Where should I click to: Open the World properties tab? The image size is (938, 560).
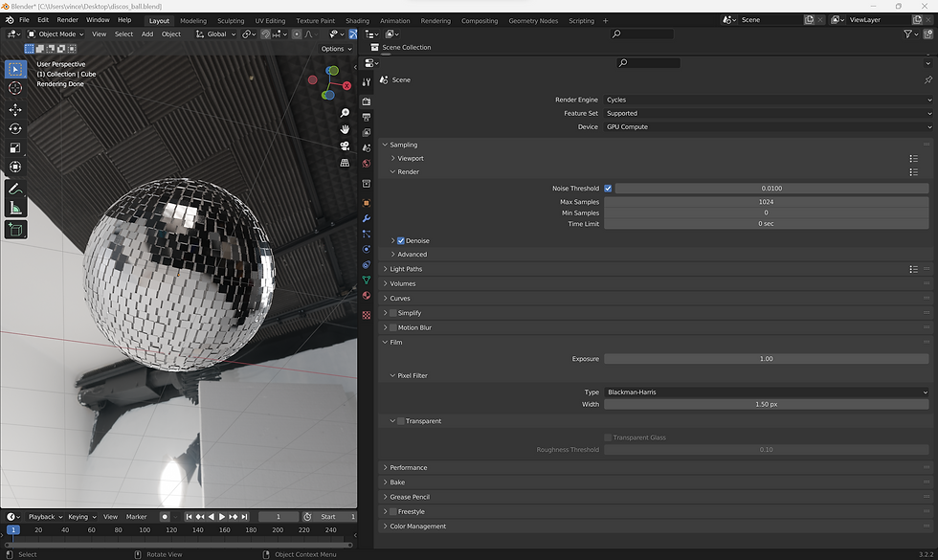[x=367, y=164]
